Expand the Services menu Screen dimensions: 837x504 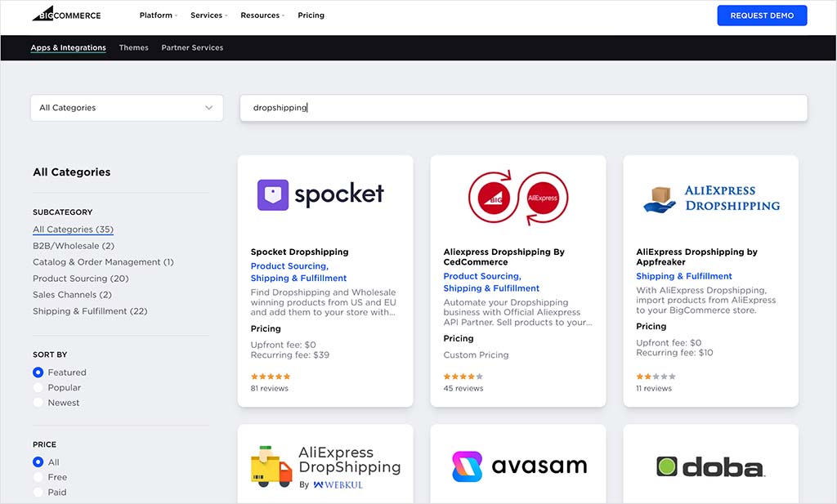coord(208,16)
